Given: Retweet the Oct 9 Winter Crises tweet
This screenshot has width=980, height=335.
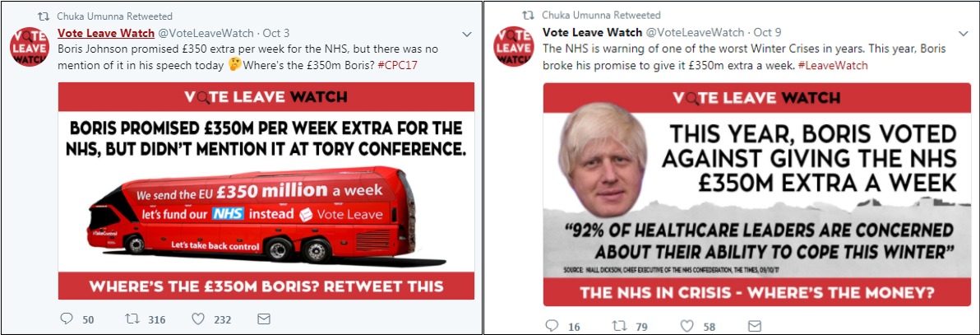Looking at the screenshot, I should 620,326.
